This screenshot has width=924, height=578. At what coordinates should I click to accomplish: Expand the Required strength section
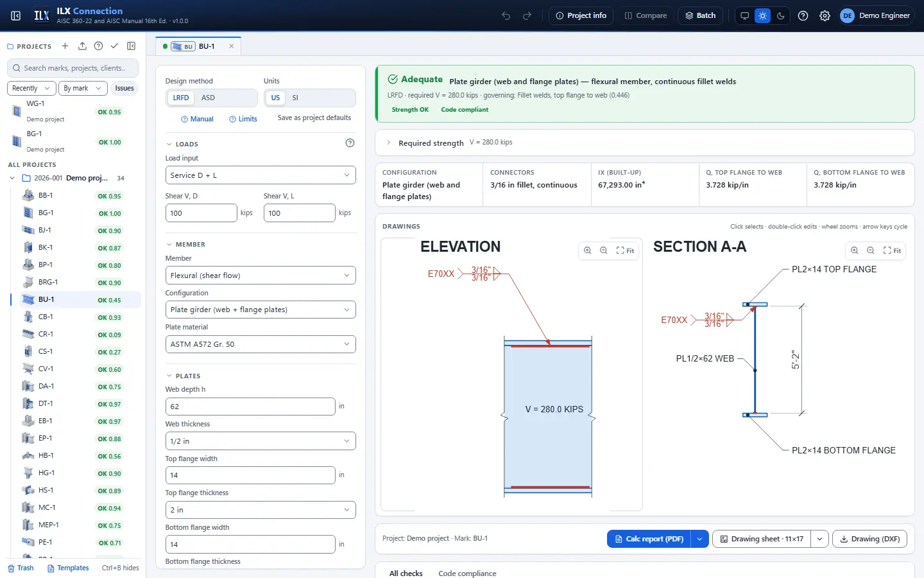(644, 143)
